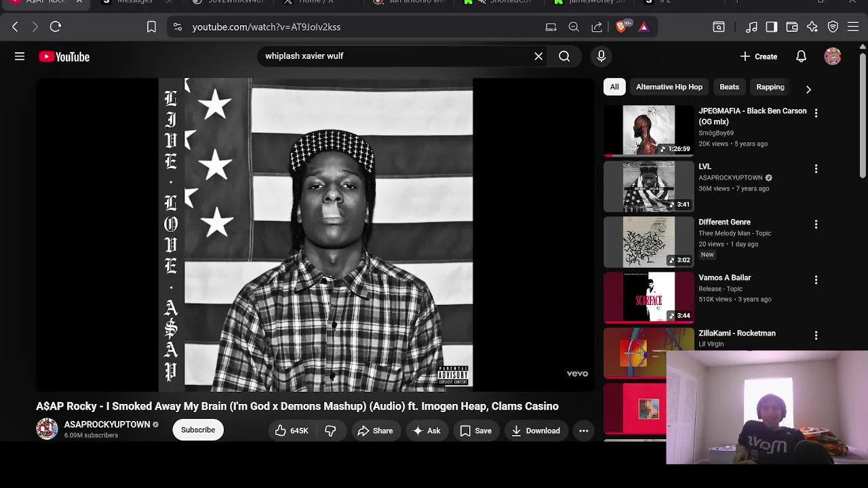Open options menu for LVL video
868x488 pixels.
(816, 168)
